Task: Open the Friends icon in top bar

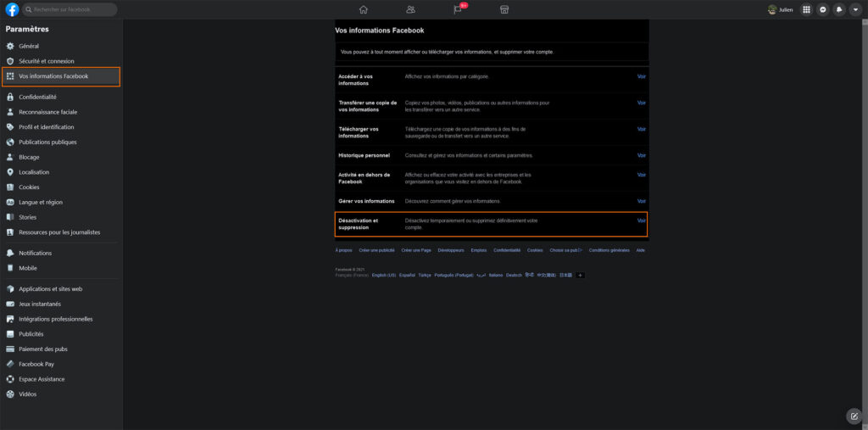Action: 411,9
